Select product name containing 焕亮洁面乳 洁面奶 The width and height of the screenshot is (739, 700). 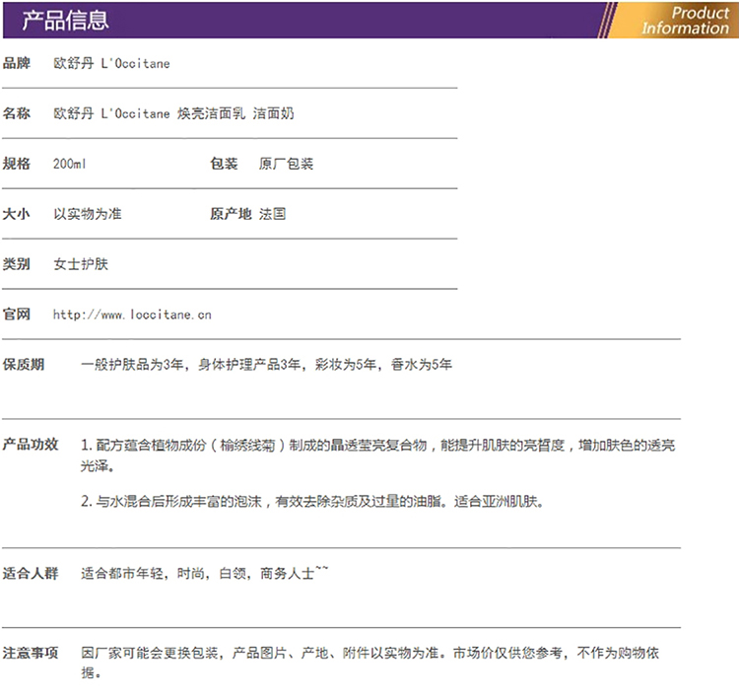coord(173,113)
